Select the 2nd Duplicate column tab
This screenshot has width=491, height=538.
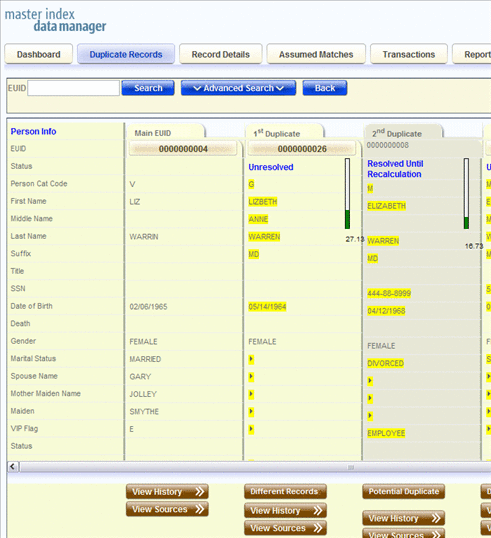404,132
